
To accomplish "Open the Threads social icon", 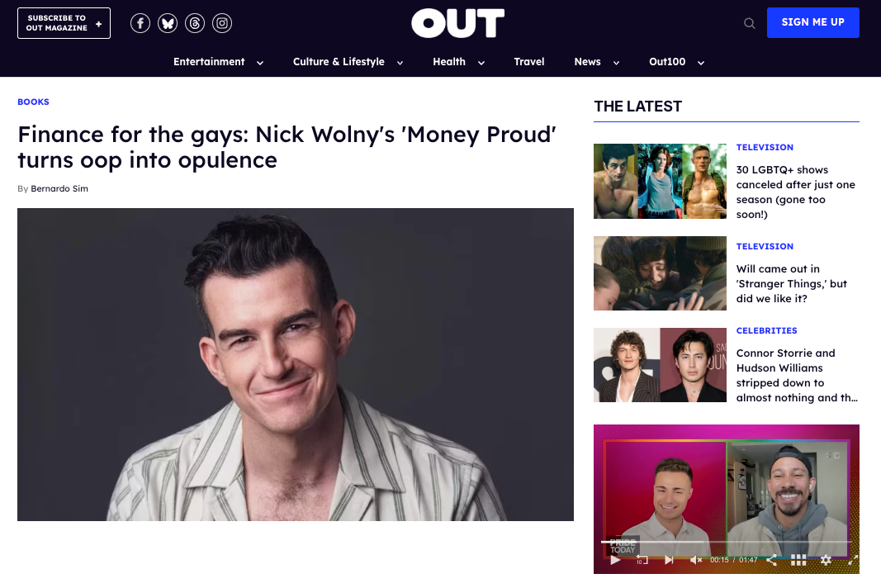I will [x=195, y=23].
